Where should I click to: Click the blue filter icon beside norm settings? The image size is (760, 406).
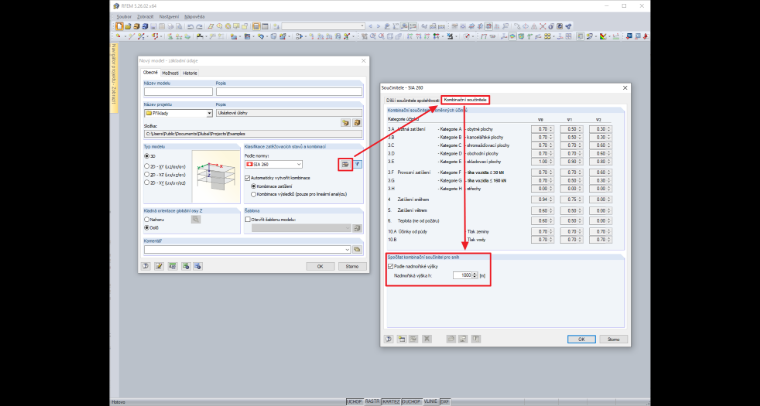click(x=358, y=164)
